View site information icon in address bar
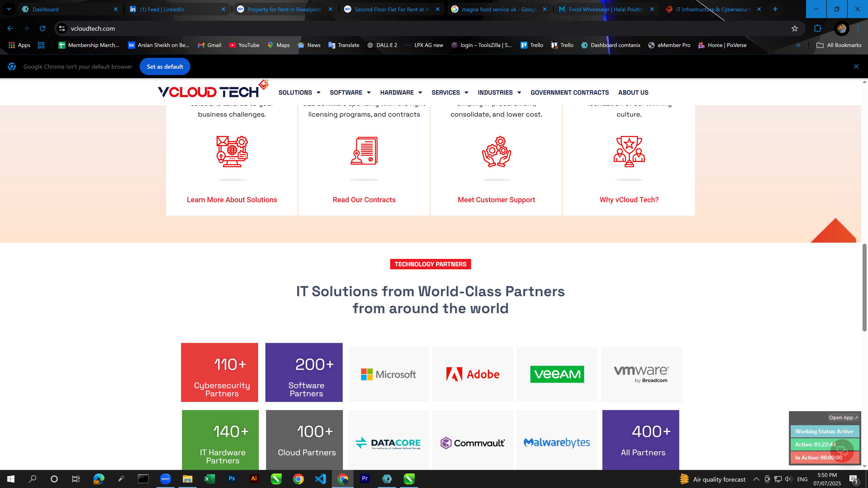 click(62, 29)
